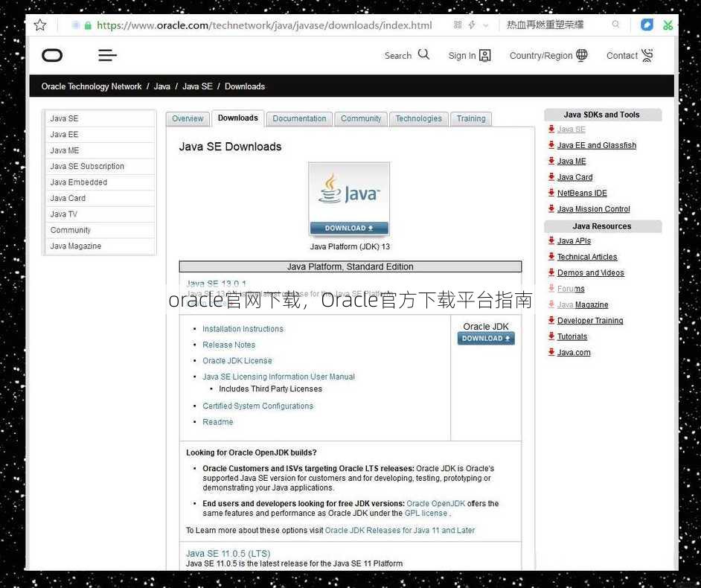Open the Technologies tab

click(x=418, y=118)
